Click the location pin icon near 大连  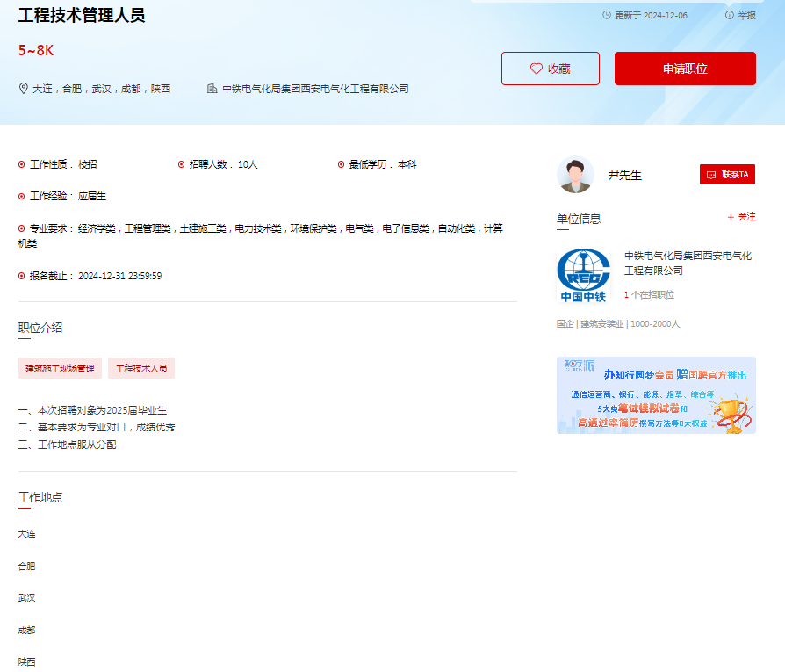24,89
